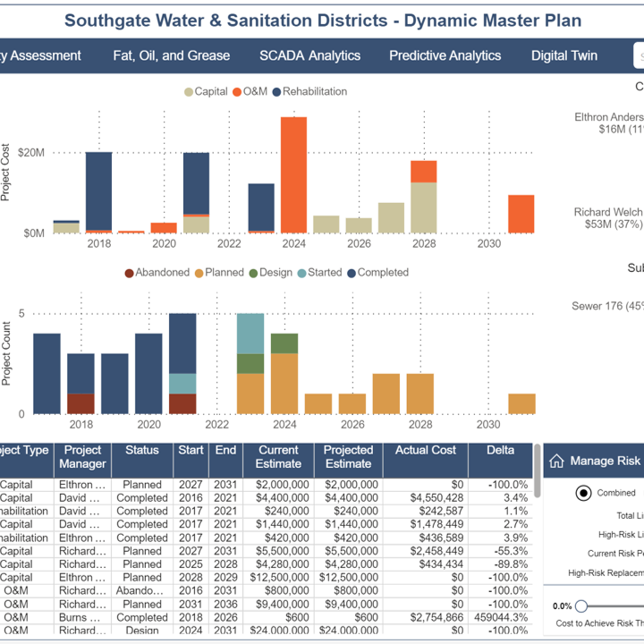This screenshot has width=644, height=644.
Task: Sort table by the Delta column header
Action: (500, 450)
